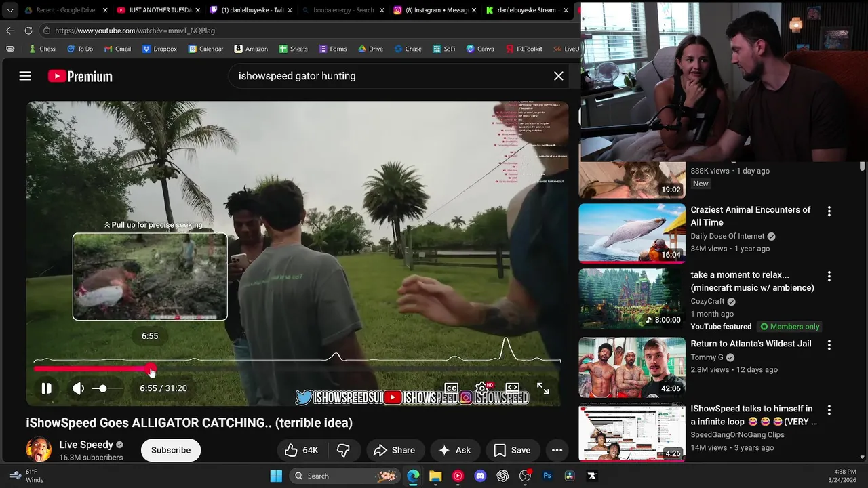This screenshot has height=488, width=868.
Task: Click the 19:02 video thumbnail
Action: point(632,180)
